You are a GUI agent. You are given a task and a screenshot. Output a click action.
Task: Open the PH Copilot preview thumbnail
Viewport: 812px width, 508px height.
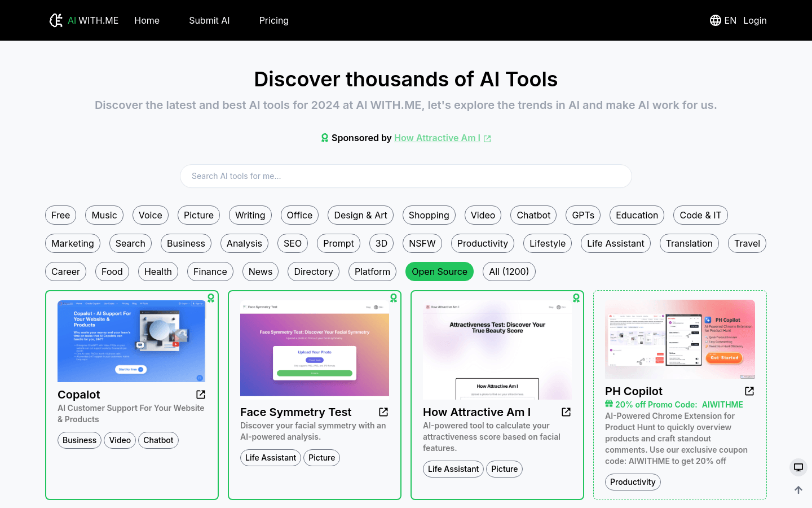coord(680,339)
